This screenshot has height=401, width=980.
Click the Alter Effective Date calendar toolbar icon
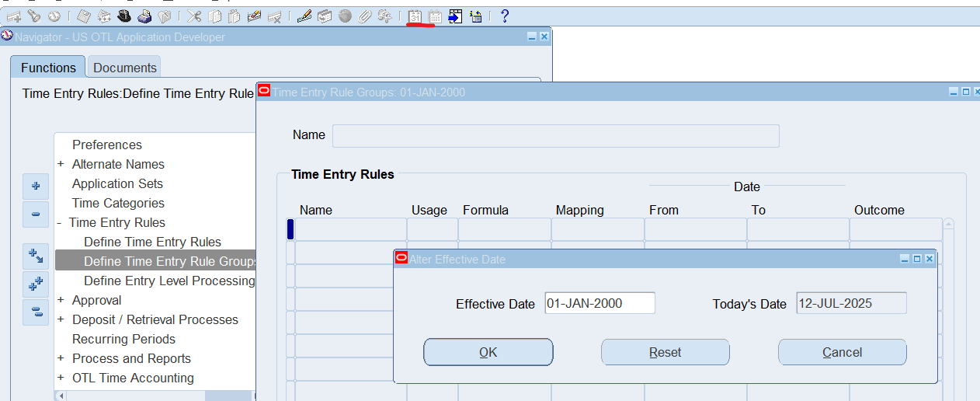[x=415, y=16]
